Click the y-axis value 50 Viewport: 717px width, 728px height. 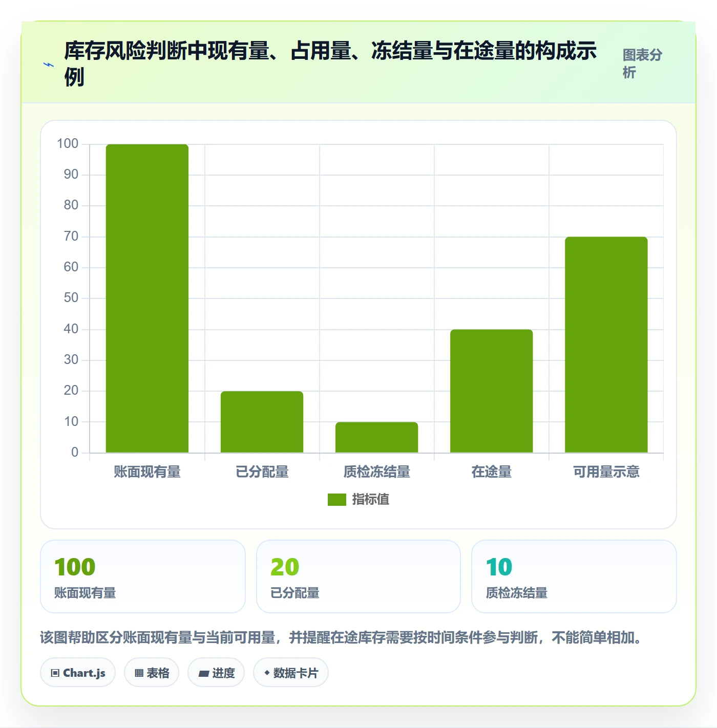tap(71, 298)
